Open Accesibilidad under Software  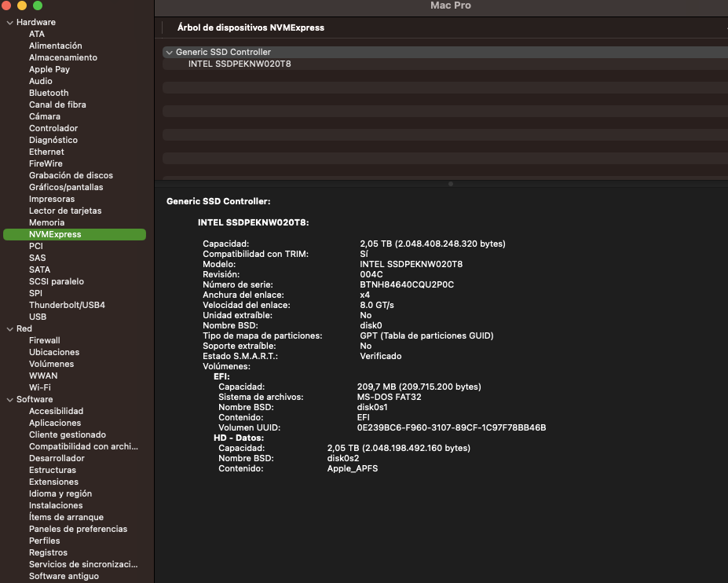point(57,411)
